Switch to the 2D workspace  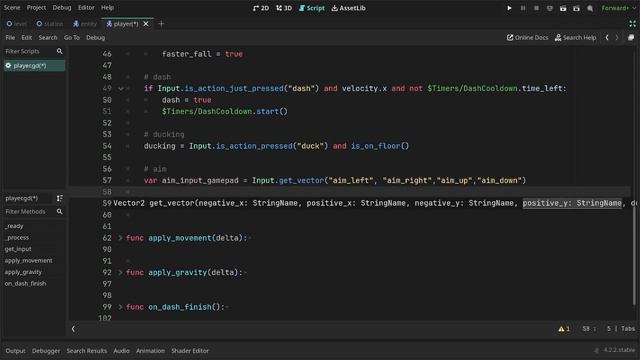[261, 8]
